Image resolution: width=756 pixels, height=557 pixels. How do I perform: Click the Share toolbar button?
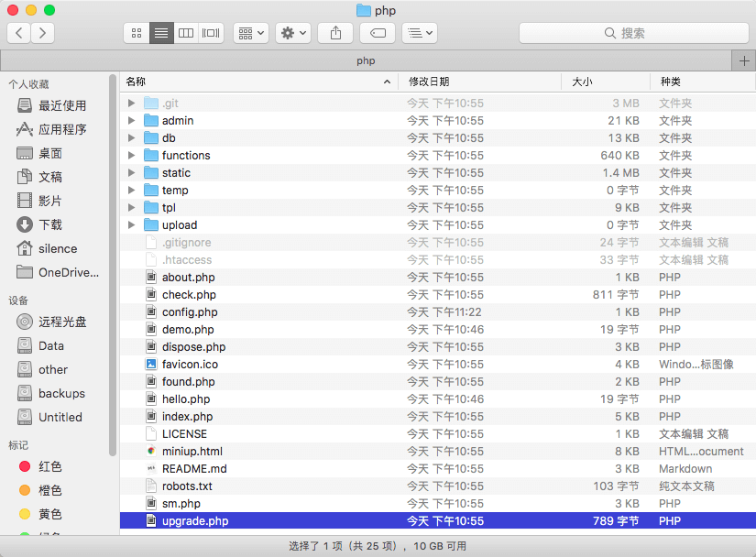(x=335, y=33)
